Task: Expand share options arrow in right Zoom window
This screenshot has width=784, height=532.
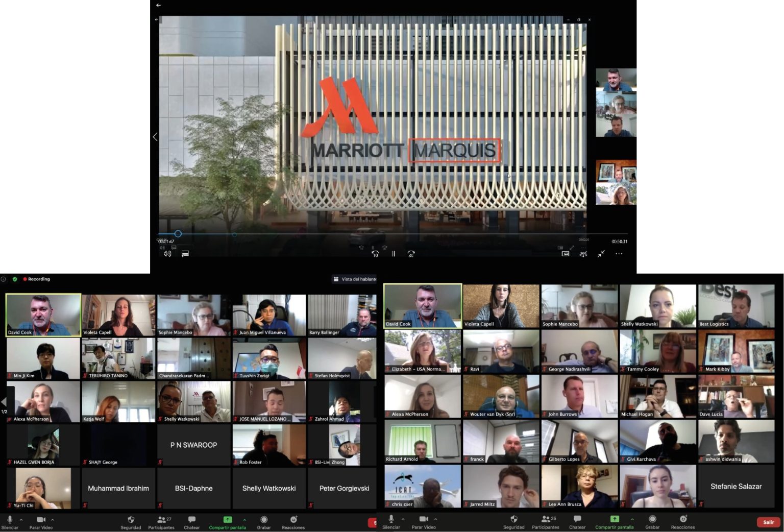Action: tap(632, 519)
